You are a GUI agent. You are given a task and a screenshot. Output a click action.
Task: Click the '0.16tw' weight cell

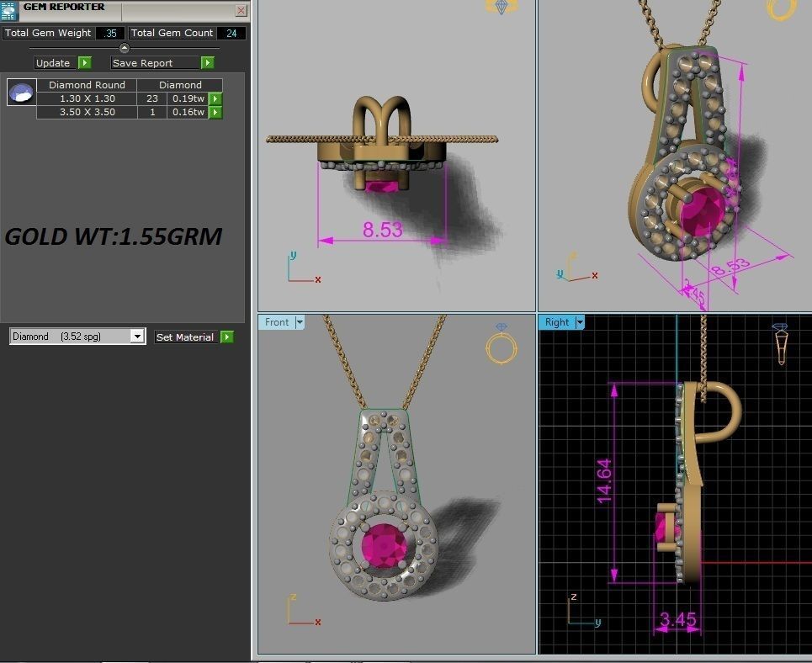188,112
